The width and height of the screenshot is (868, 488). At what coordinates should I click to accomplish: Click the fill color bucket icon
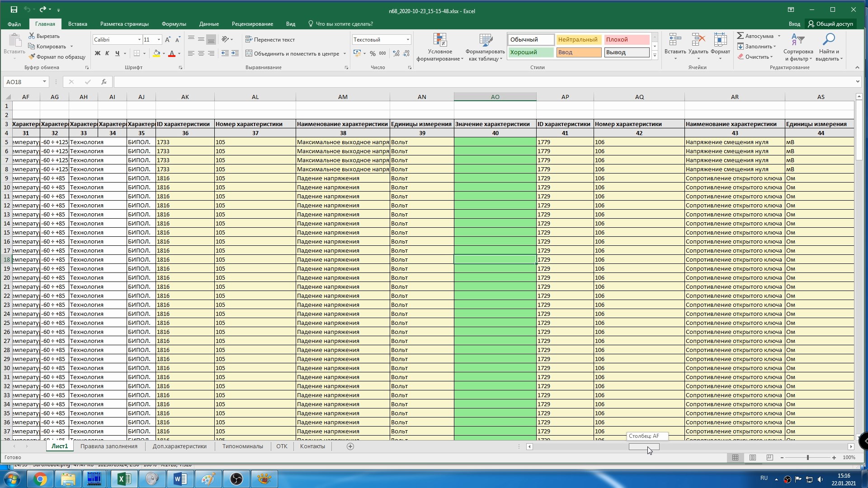click(x=156, y=53)
